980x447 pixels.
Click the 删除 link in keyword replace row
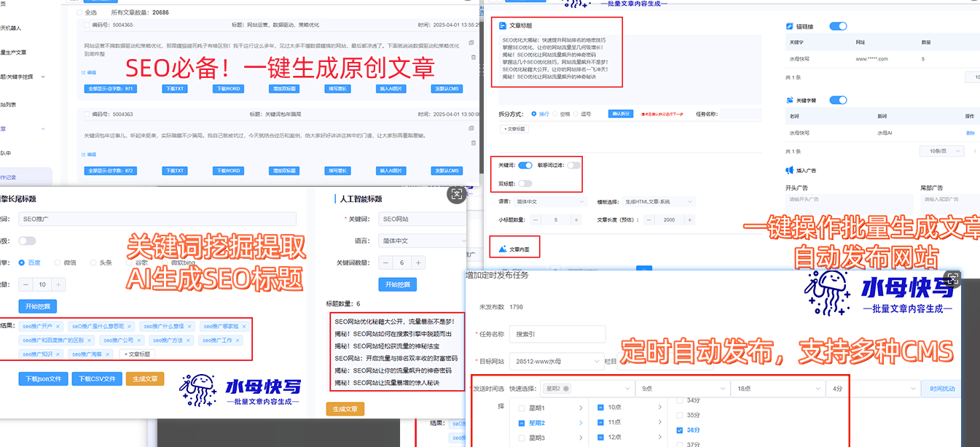970,133
